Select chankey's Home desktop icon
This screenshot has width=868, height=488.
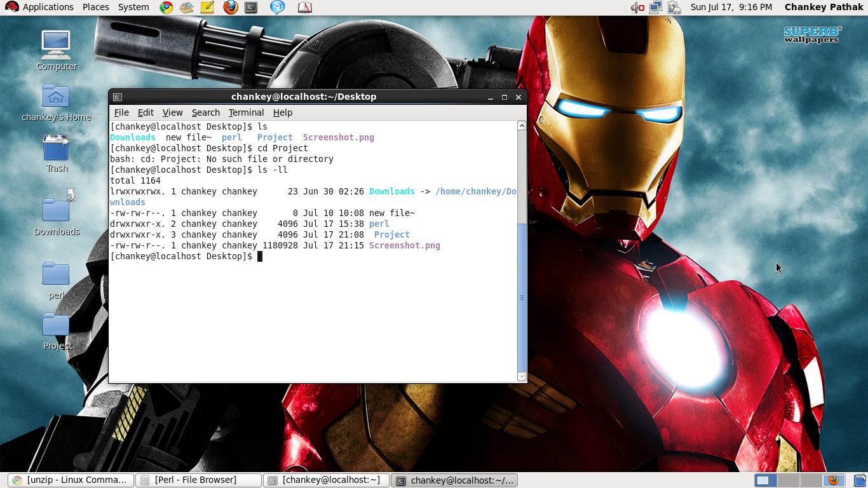pyautogui.click(x=57, y=103)
